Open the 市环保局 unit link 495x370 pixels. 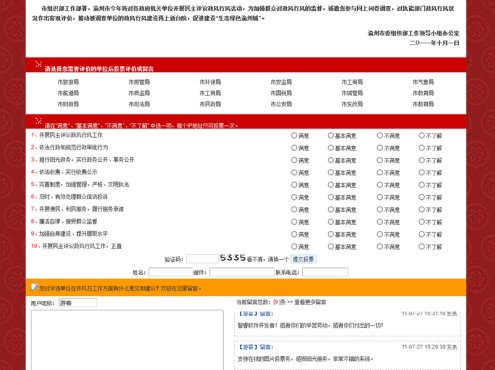(x=210, y=82)
